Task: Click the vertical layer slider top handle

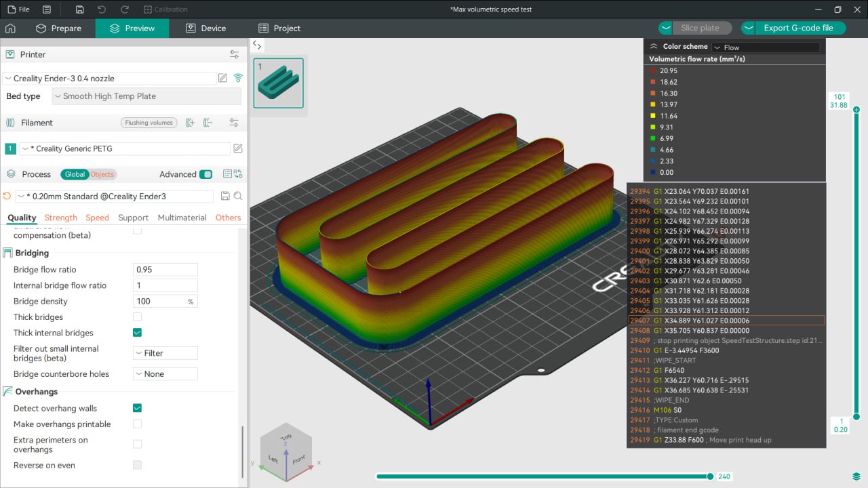Action: 856,110
